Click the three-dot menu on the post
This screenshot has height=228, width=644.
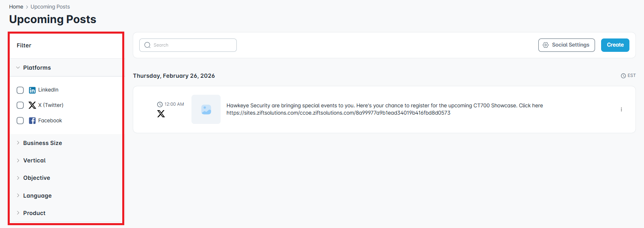click(x=621, y=110)
